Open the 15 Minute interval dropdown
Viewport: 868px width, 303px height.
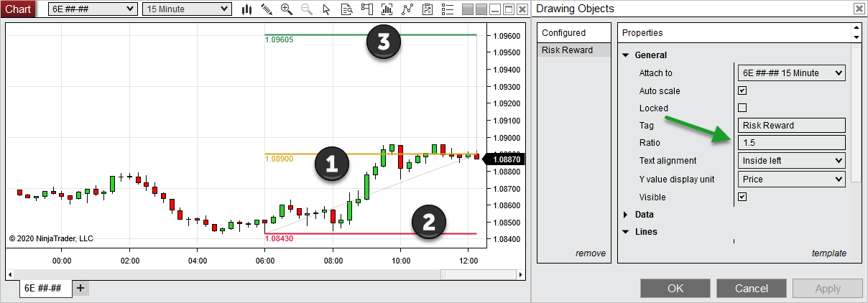pos(187,9)
